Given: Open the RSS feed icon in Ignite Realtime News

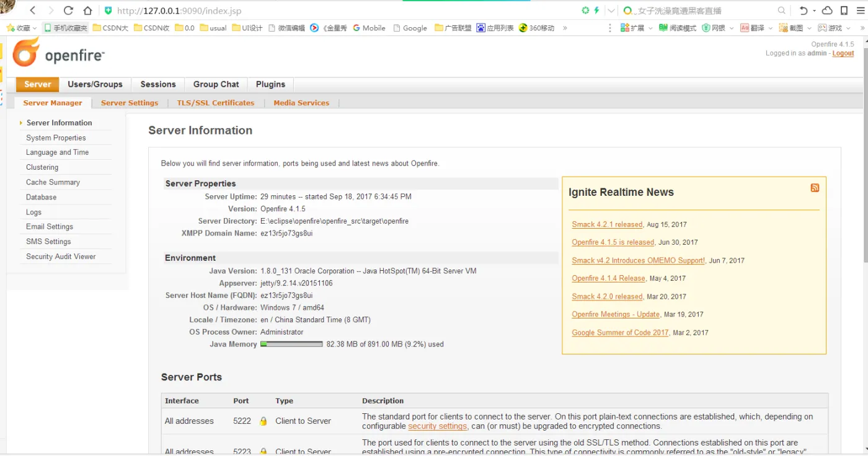Looking at the screenshot, I should tap(815, 188).
